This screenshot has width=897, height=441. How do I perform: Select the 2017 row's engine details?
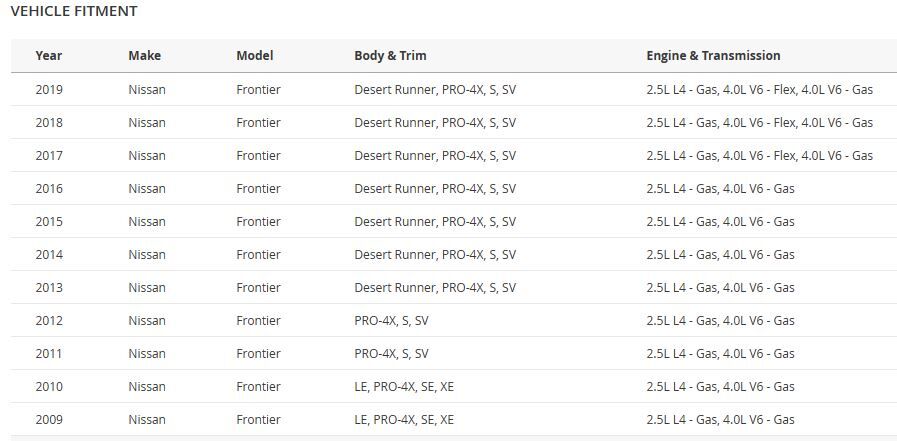coord(759,155)
